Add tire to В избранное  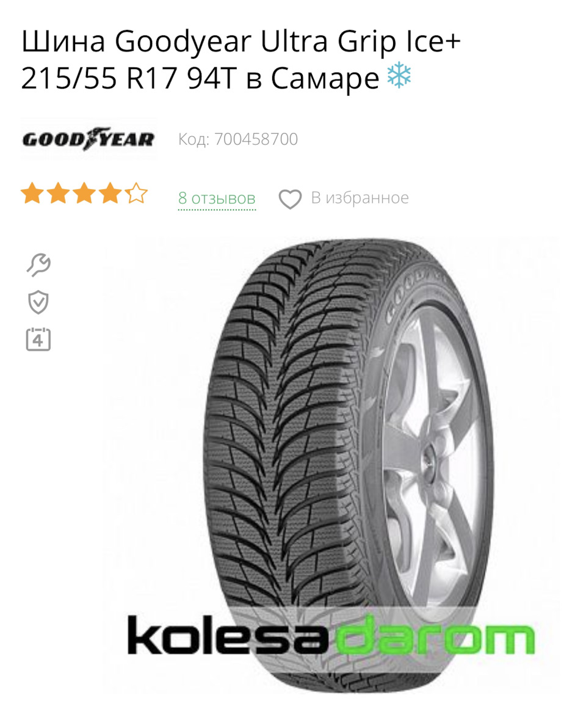[360, 198]
